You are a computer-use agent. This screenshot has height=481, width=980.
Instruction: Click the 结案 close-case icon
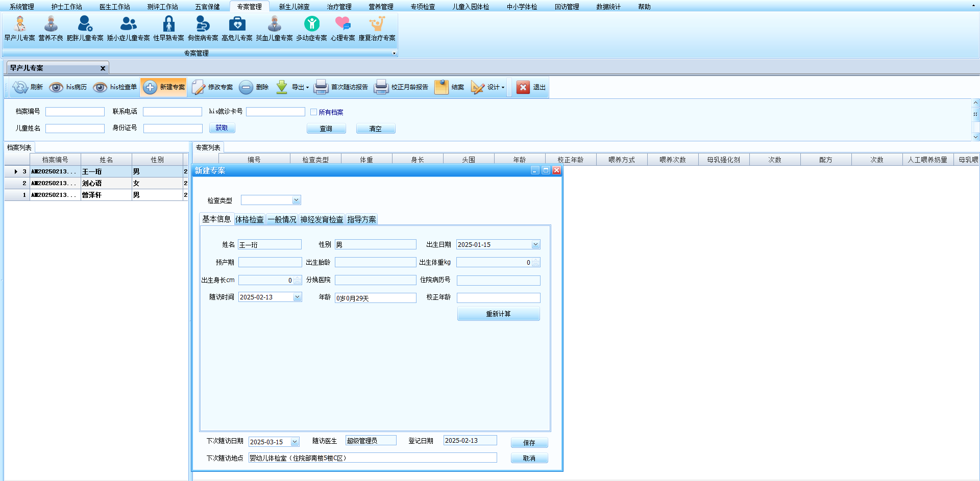(x=442, y=87)
